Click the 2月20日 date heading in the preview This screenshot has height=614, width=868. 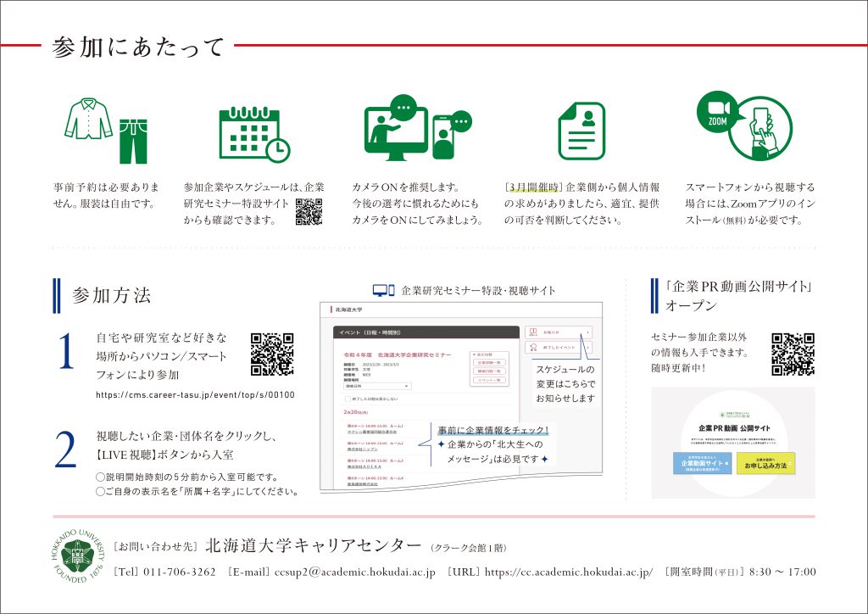(355, 412)
